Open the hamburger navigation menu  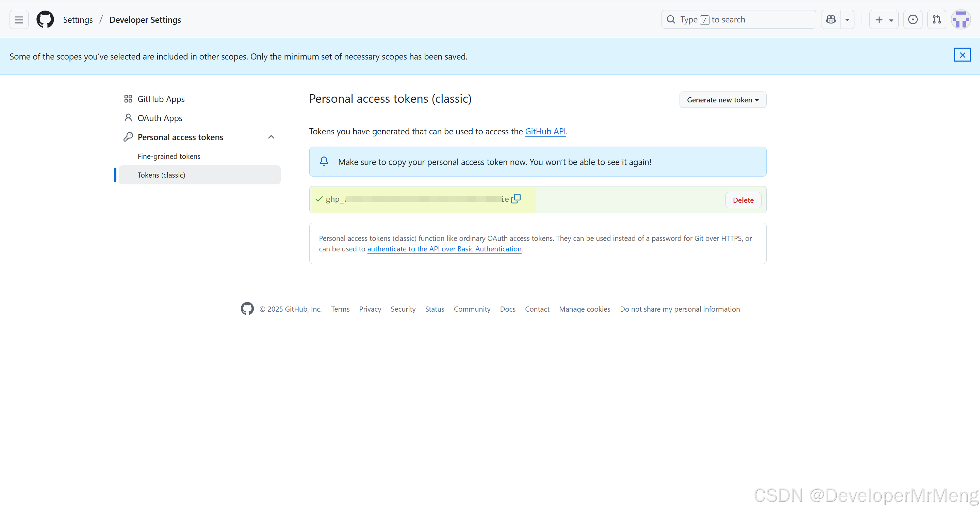(19, 19)
